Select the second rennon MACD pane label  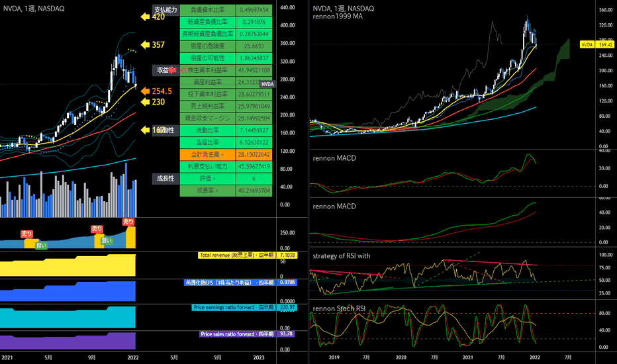(334, 206)
